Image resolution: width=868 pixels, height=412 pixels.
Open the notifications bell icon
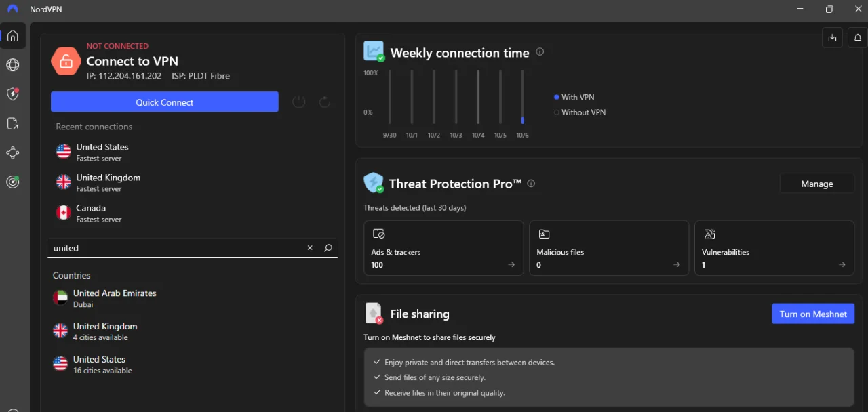click(x=858, y=38)
